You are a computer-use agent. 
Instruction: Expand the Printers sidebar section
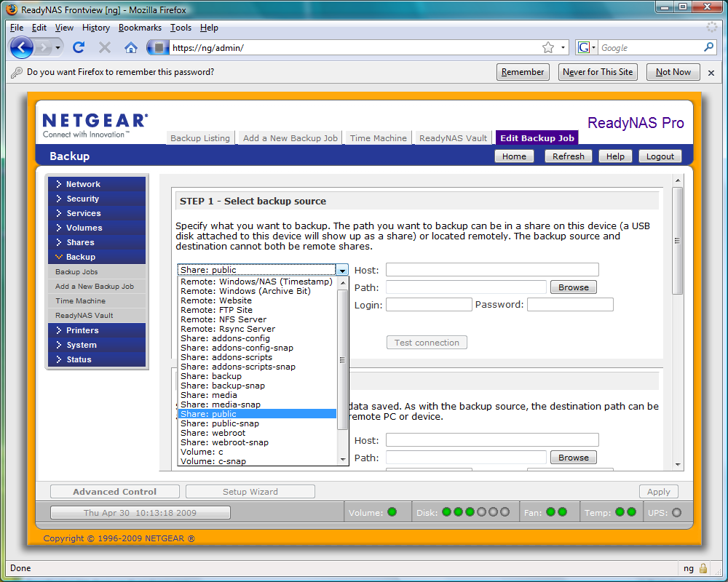pos(97,330)
